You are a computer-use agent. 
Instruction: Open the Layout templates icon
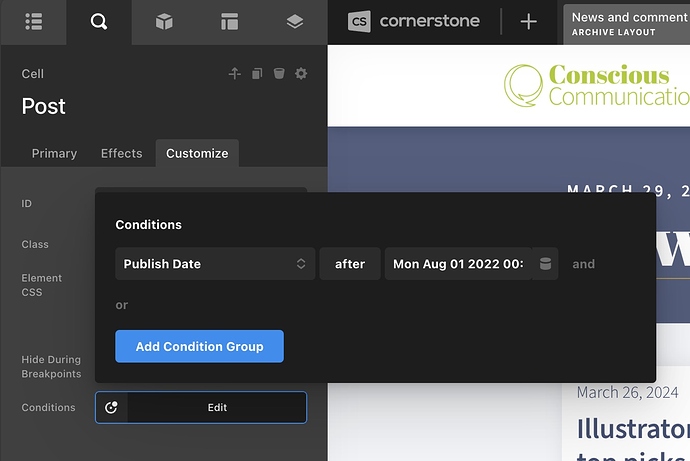pyautogui.click(x=230, y=22)
